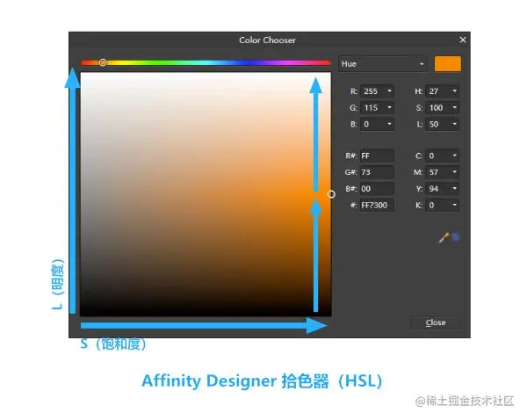Click the B# hex field showing 00
Image resolution: width=527 pixels, height=420 pixels.
click(377, 189)
